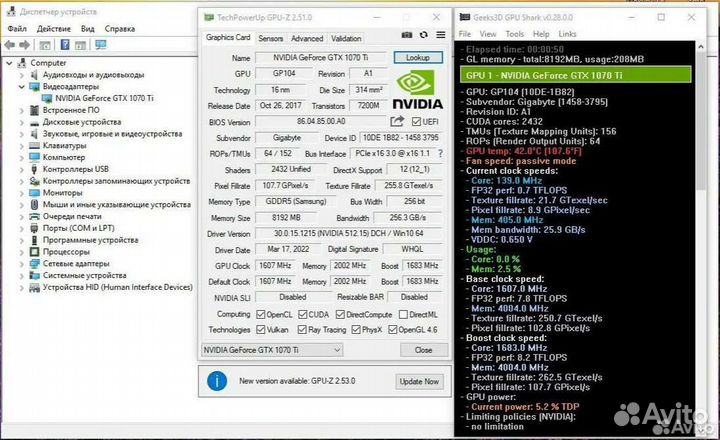Expand the Встроенное ПО node
This screenshot has height=440, width=720.
pyautogui.click(x=22, y=110)
